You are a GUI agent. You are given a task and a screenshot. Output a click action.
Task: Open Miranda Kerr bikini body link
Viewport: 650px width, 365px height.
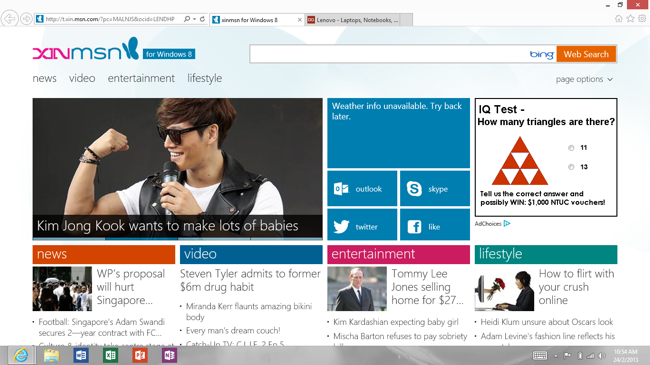[x=249, y=311]
